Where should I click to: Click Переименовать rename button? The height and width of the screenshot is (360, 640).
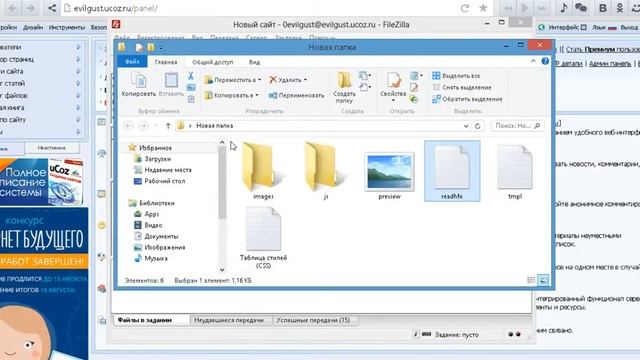coord(296,95)
